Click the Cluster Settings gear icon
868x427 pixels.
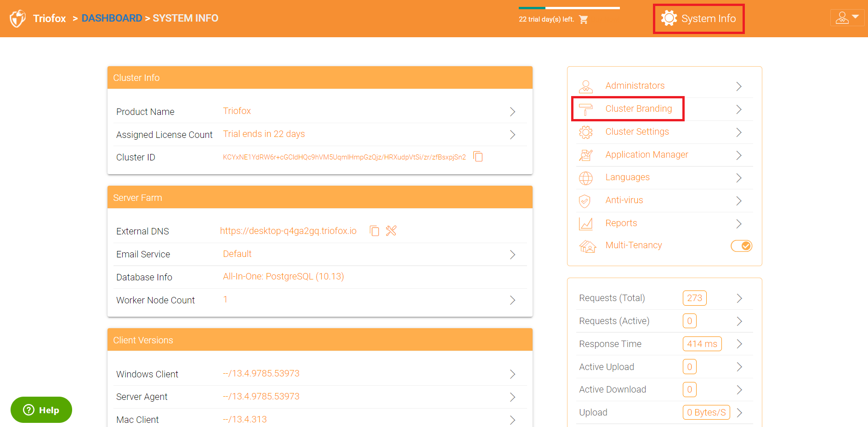point(586,132)
